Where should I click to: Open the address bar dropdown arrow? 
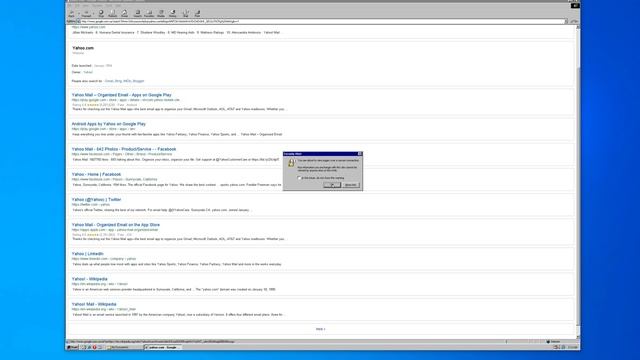click(566, 21)
